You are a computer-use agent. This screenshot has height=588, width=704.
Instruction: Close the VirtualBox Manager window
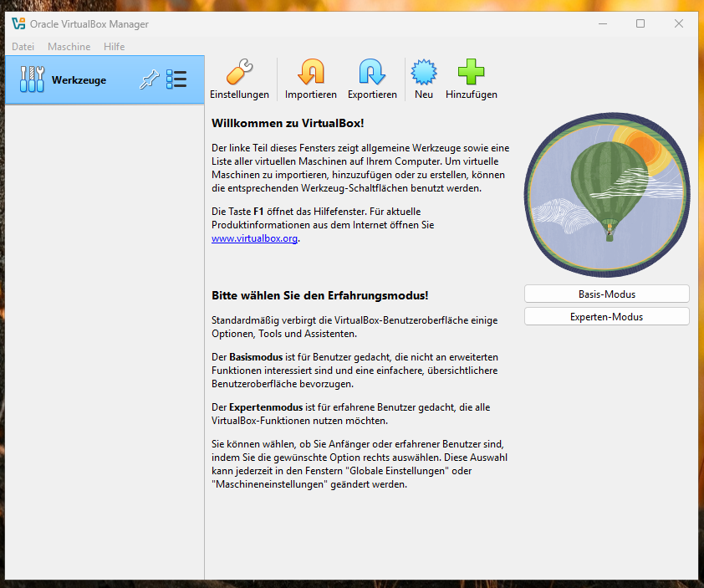tap(678, 23)
